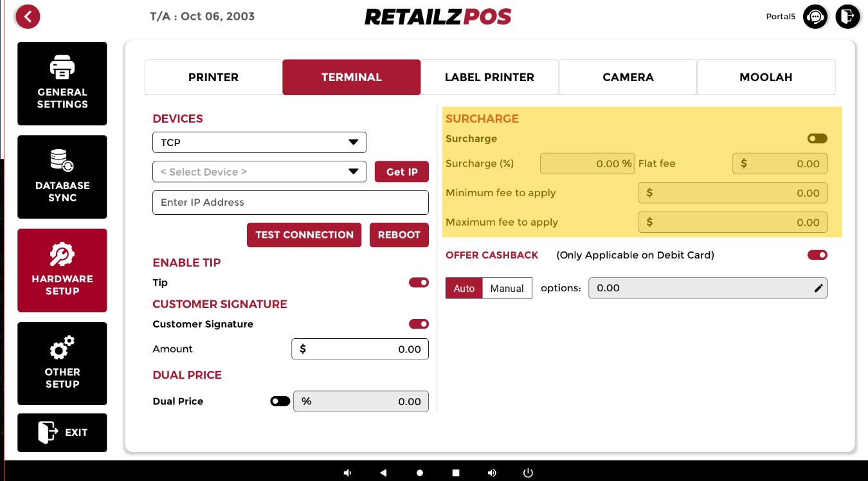Click the Get IP button

tap(402, 172)
